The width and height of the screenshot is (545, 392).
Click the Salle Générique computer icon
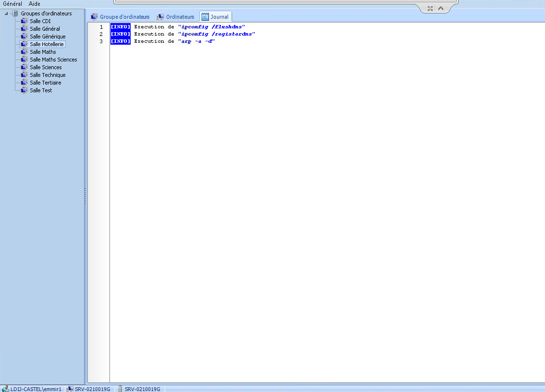(x=24, y=37)
